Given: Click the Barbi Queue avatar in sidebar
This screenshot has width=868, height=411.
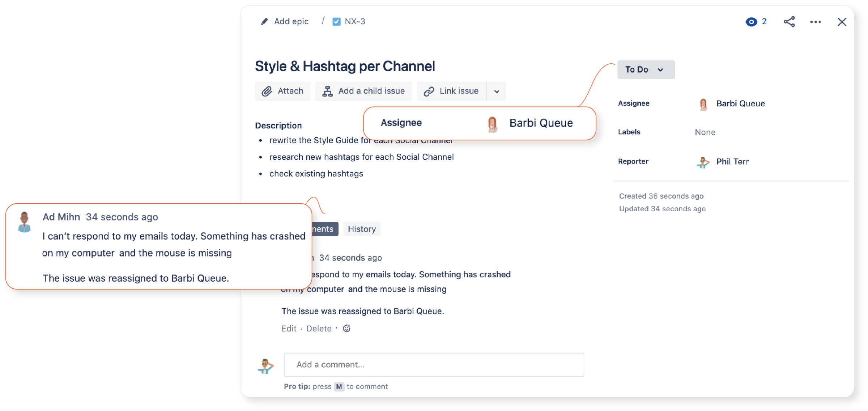Looking at the screenshot, I should click(x=703, y=104).
